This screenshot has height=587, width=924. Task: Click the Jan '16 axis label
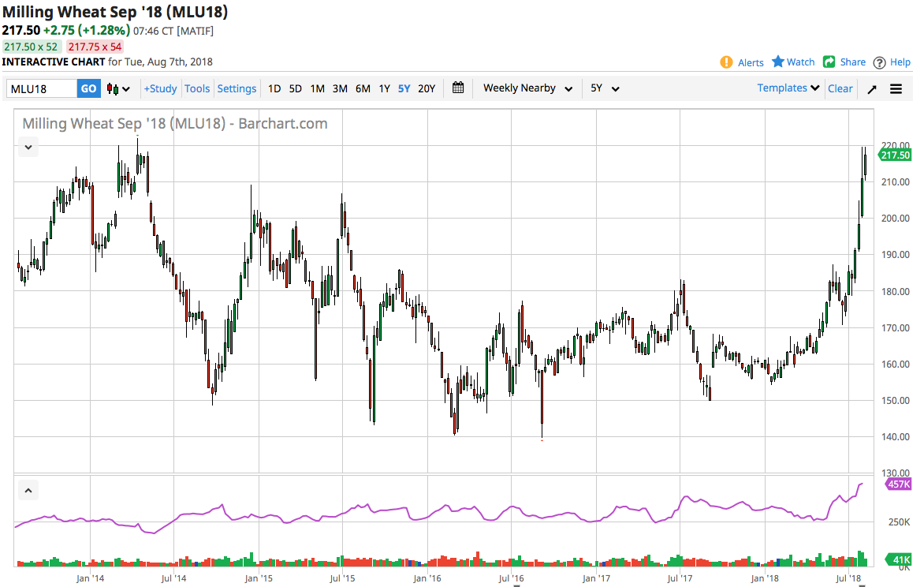click(x=427, y=578)
